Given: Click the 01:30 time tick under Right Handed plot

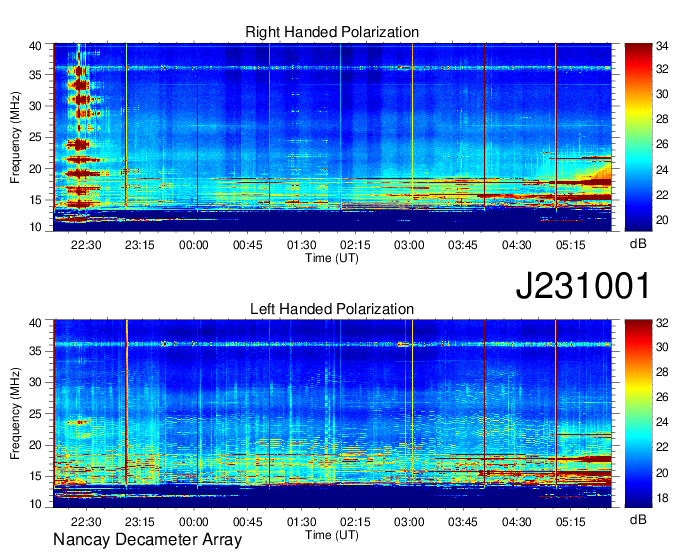Looking at the screenshot, I should click(x=301, y=245).
